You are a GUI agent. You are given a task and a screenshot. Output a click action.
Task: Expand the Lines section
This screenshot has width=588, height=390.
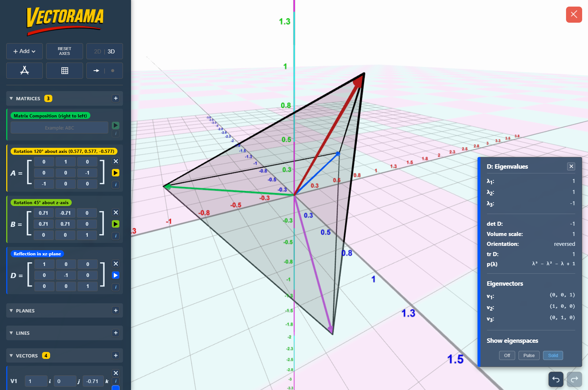11,333
